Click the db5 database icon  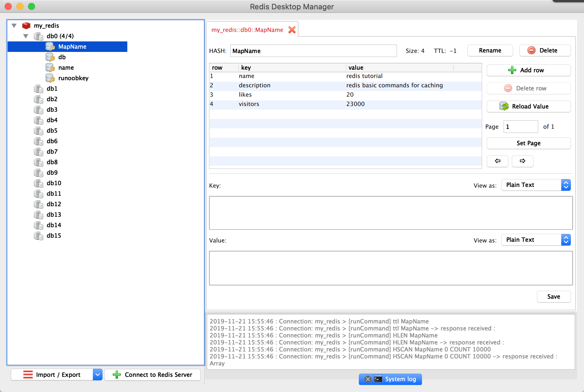click(39, 131)
